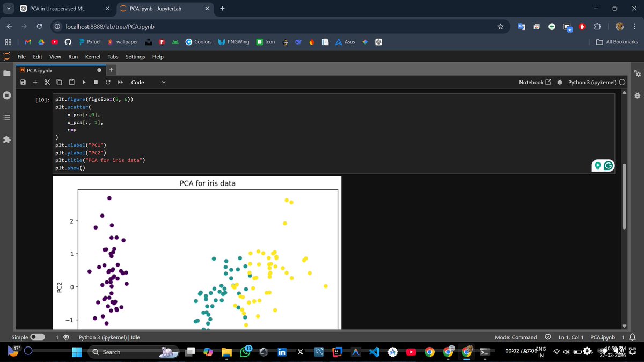This screenshot has height=362, width=644.
Task: Cut the selected cell with the scissors icon
Action: (47, 82)
